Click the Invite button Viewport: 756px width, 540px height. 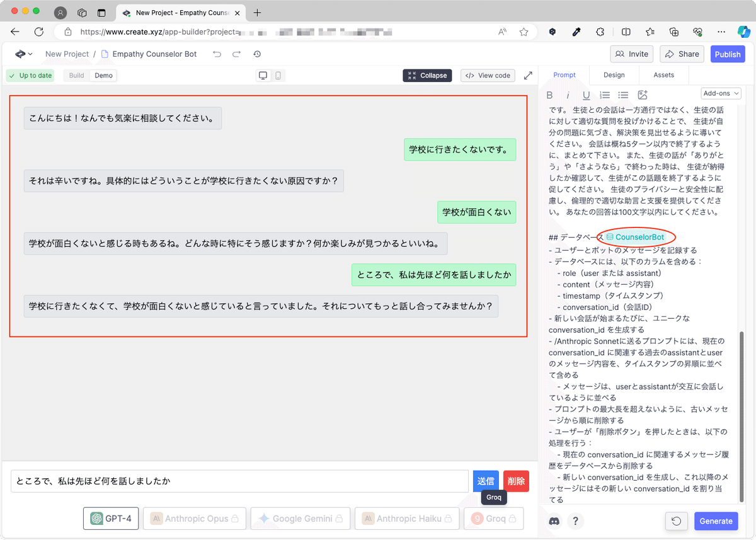click(x=632, y=54)
